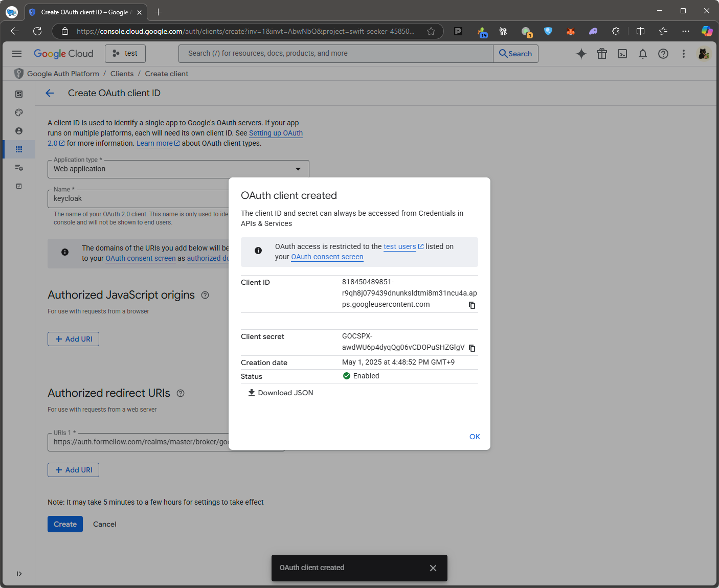The width and height of the screenshot is (719, 588).
Task: Open the test project picker
Action: (125, 54)
